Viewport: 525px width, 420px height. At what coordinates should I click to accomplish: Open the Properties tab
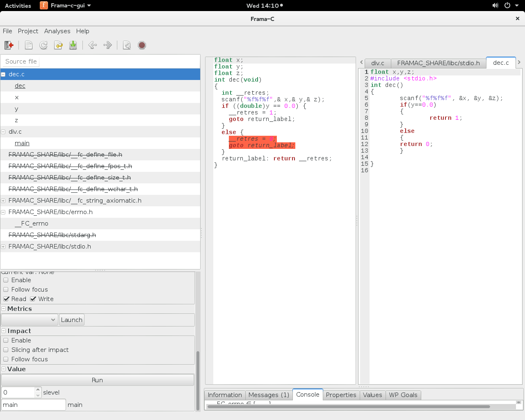(x=341, y=395)
